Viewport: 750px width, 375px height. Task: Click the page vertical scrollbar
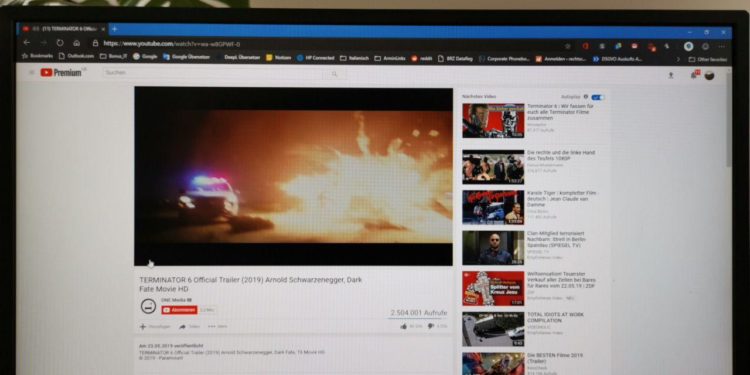(x=728, y=120)
